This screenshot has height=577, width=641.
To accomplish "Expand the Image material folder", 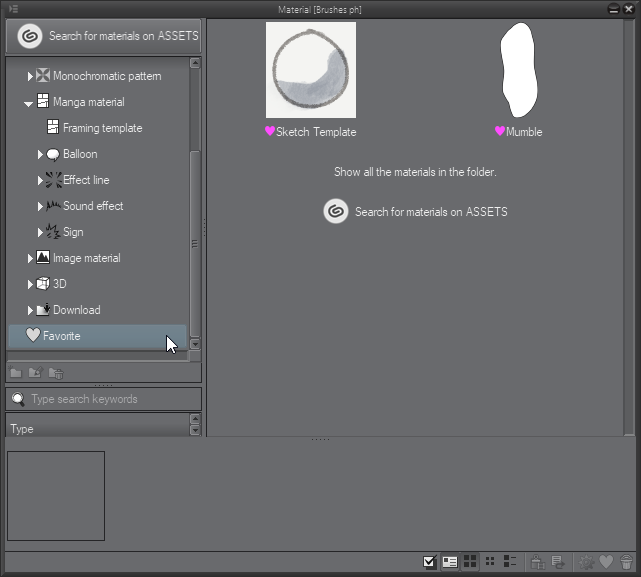I will click(x=30, y=258).
